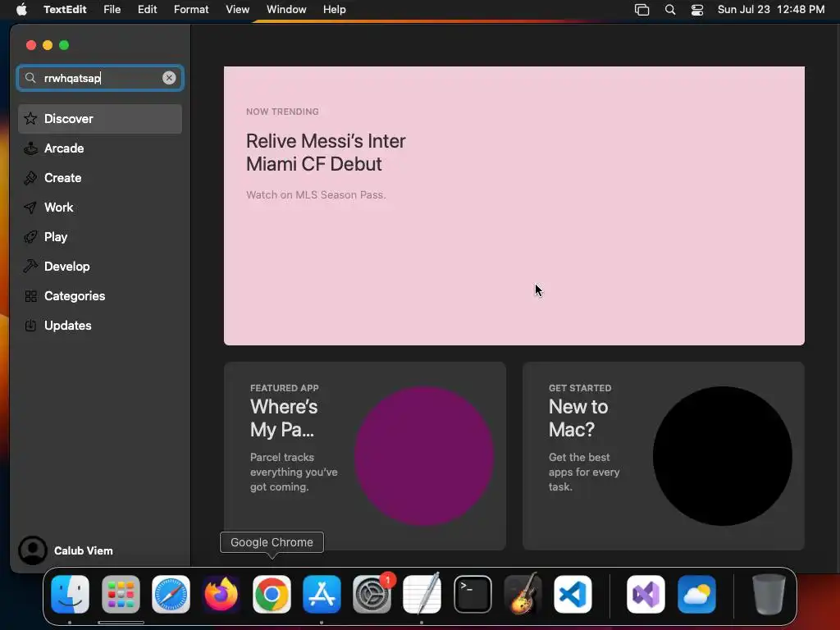Go to the Arcade label in the sidebar

64,148
